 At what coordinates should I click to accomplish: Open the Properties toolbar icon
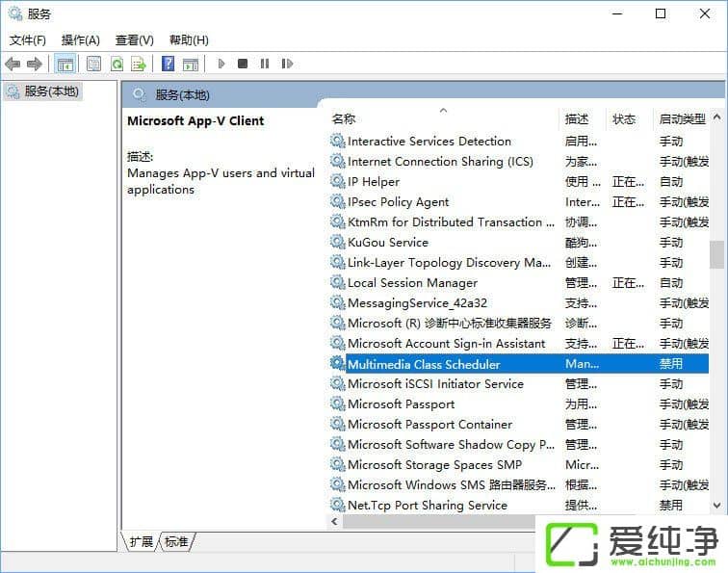pos(93,64)
